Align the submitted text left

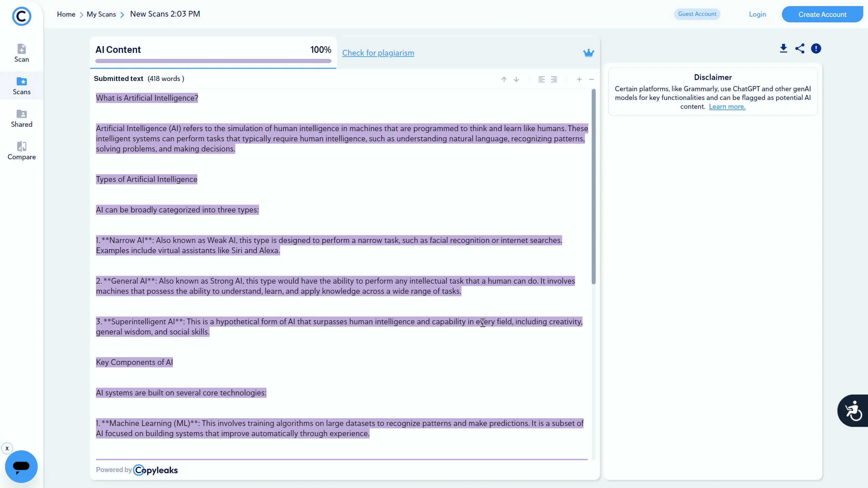click(x=542, y=79)
